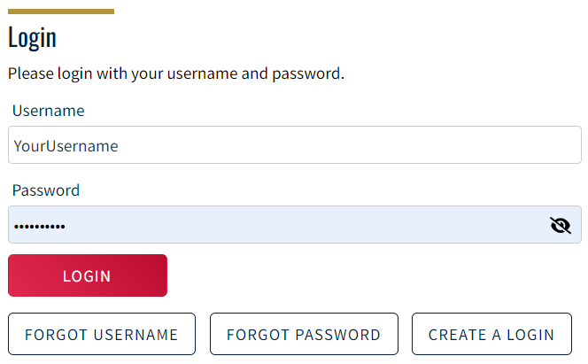Click the CREATE A LOGIN button
The width and height of the screenshot is (588, 364).
491,334
